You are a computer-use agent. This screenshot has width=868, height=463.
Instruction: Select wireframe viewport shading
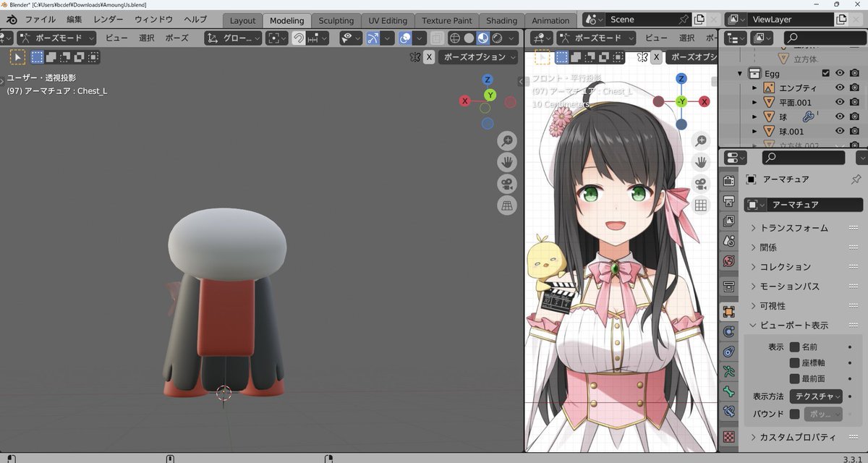pos(455,38)
